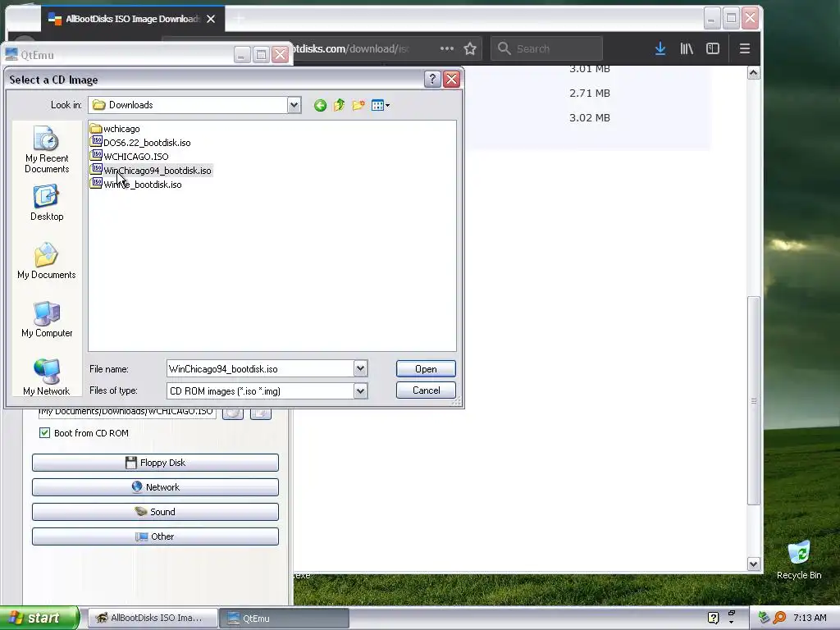Expand the Look in Downloads dropdown
Screen dimensions: 840x630
click(x=294, y=105)
